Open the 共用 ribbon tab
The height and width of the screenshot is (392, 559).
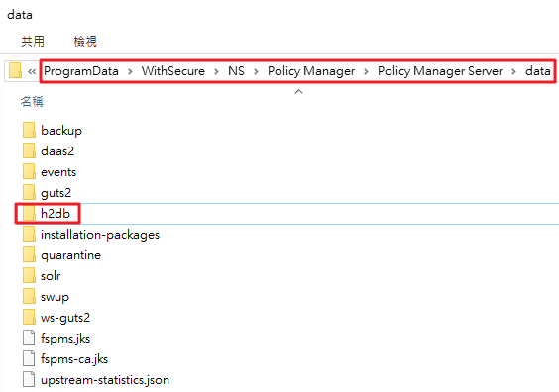[33, 41]
